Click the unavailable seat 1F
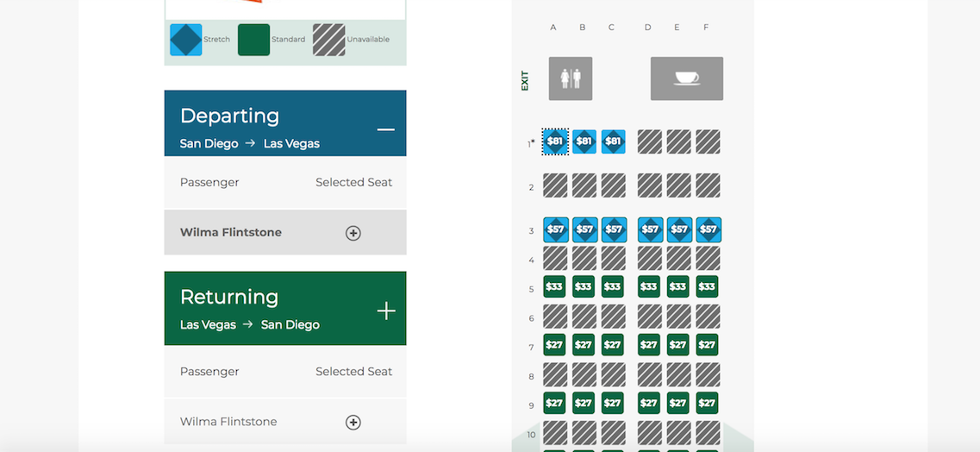The height and width of the screenshot is (452, 980). (x=708, y=142)
